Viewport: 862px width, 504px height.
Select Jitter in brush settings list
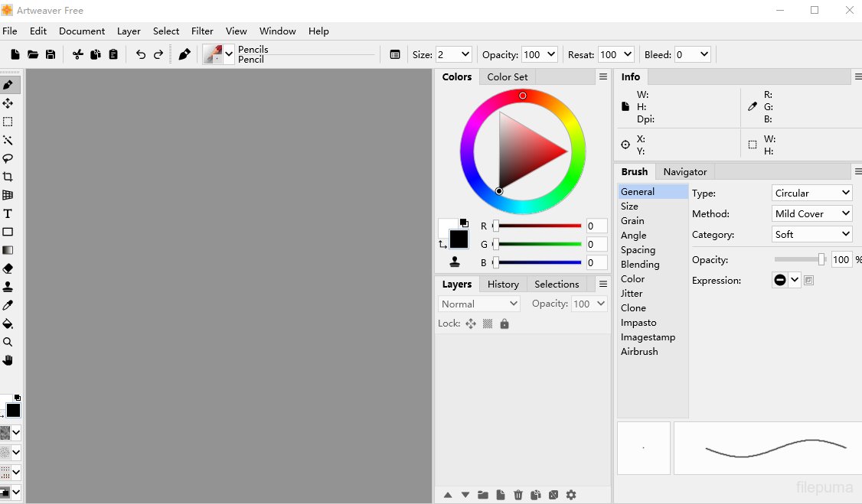click(632, 294)
